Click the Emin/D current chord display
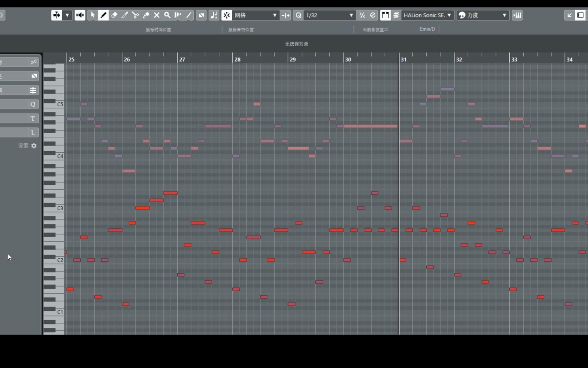Viewport: 588px width, 368px height. [x=427, y=29]
